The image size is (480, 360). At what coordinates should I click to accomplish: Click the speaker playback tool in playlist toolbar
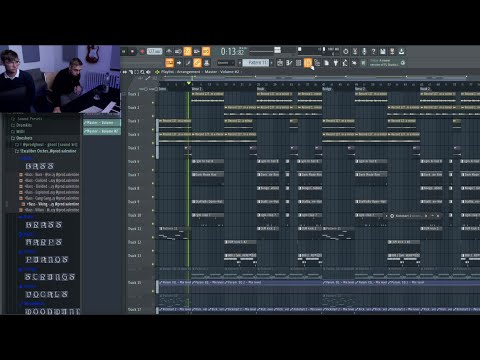[148, 72]
